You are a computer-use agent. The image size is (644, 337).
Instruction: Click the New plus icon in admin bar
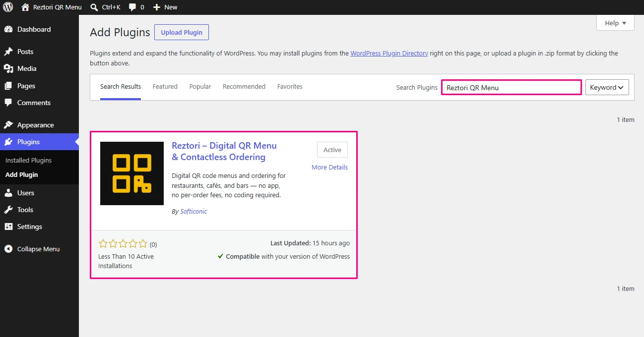coord(157,7)
